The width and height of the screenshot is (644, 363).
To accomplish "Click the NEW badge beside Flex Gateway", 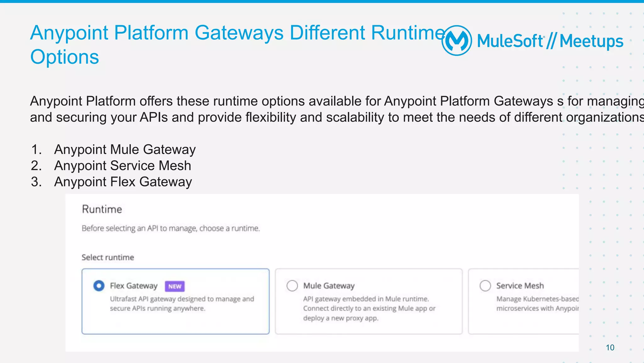I will coord(175,286).
